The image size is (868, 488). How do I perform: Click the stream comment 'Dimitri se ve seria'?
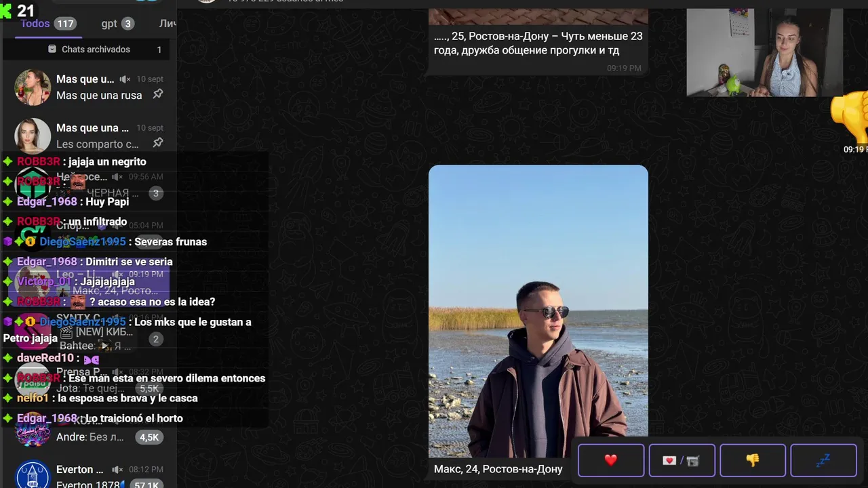[129, 262]
